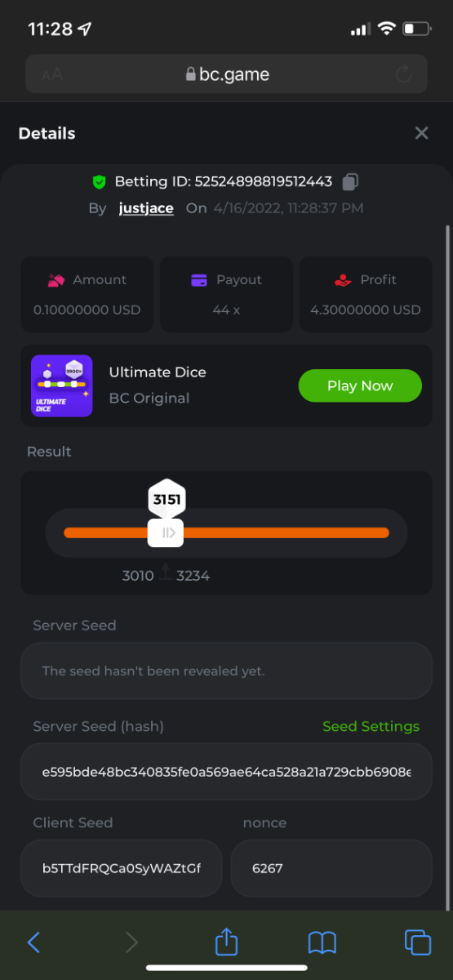Copy the Betting ID with the copy icon

(x=350, y=181)
